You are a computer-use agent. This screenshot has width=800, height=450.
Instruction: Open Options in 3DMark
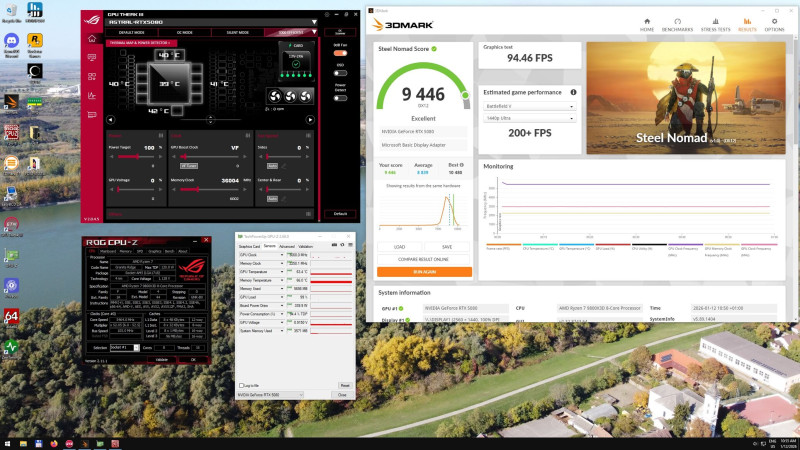pyautogui.click(x=774, y=25)
